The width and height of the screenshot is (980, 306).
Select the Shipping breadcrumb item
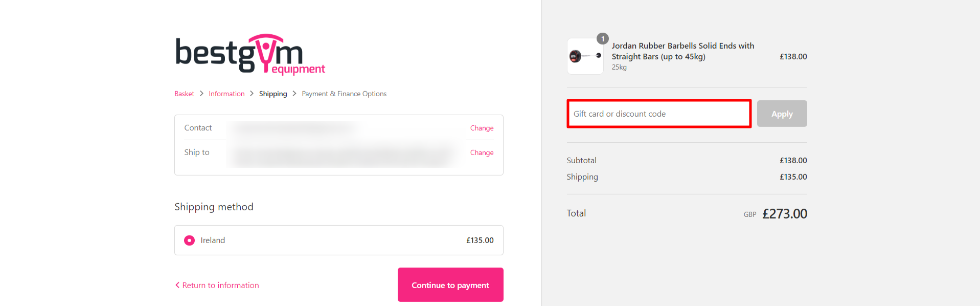point(272,94)
